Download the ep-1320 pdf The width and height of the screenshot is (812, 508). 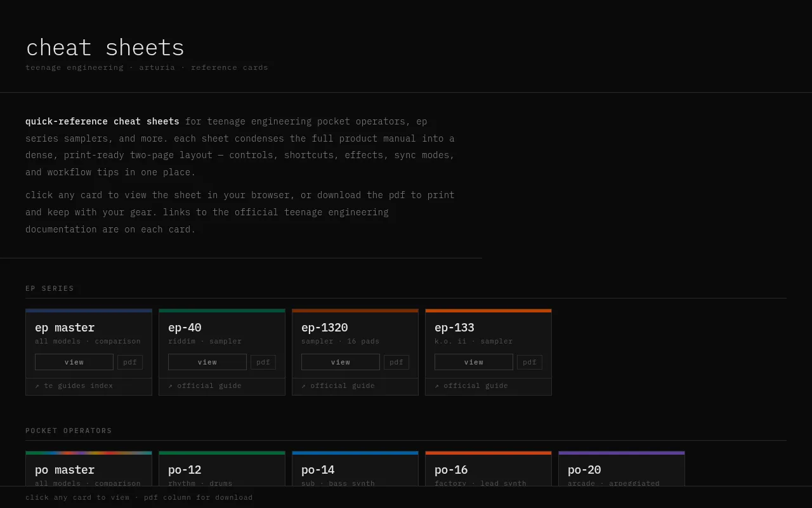(396, 362)
